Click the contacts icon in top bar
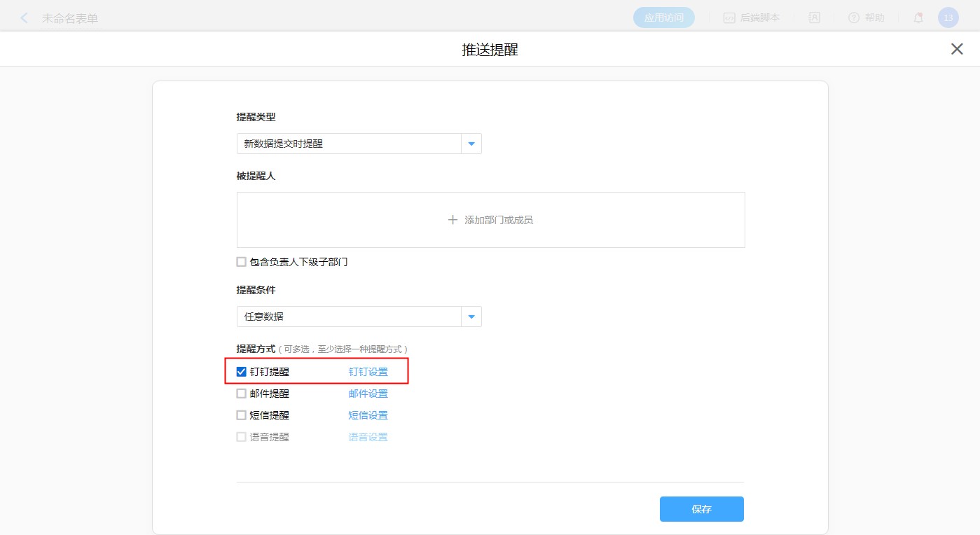This screenshot has width=980, height=535. pyautogui.click(x=814, y=18)
